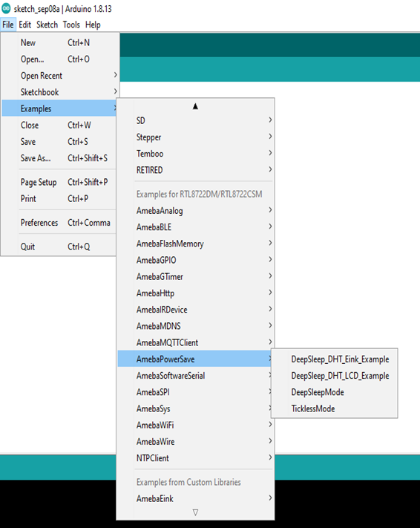420x528 pixels.
Task: Open the Help menu
Action: pos(93,25)
